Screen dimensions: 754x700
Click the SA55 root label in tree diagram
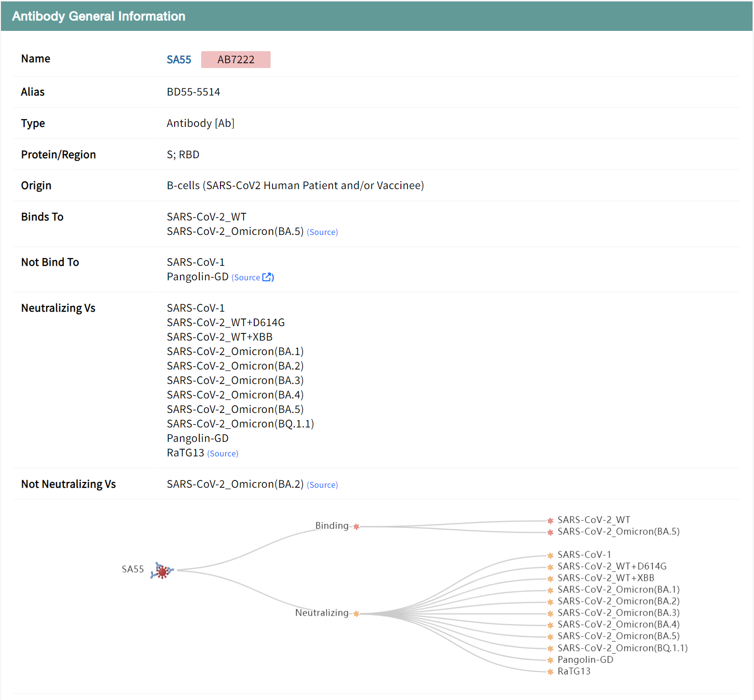click(x=133, y=569)
